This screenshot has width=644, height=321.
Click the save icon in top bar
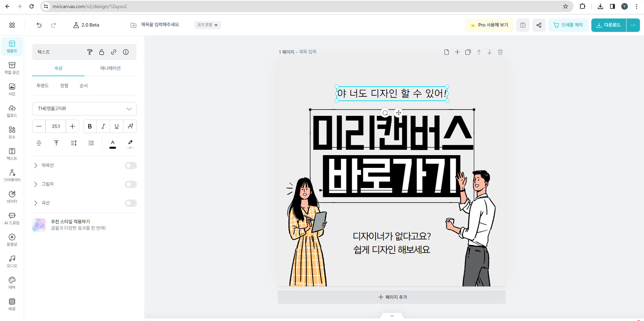[x=523, y=25]
